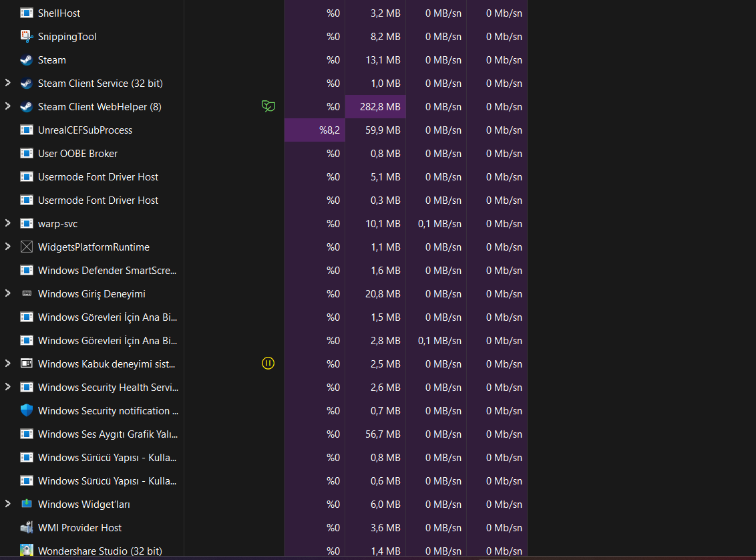Viewport: 756px width, 560px height.
Task: Click the 3,2 MB ShellHost memory value
Action: click(385, 13)
